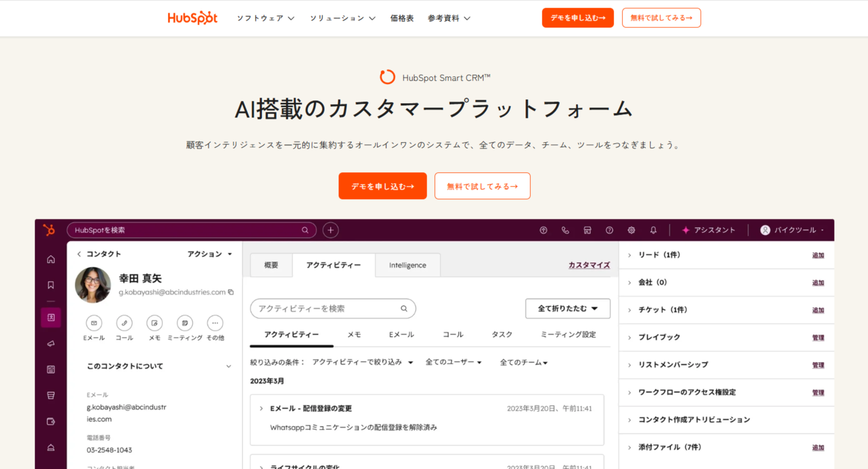Select the highlighted contacts icon in sidebar
The image size is (868, 469).
[51, 318]
